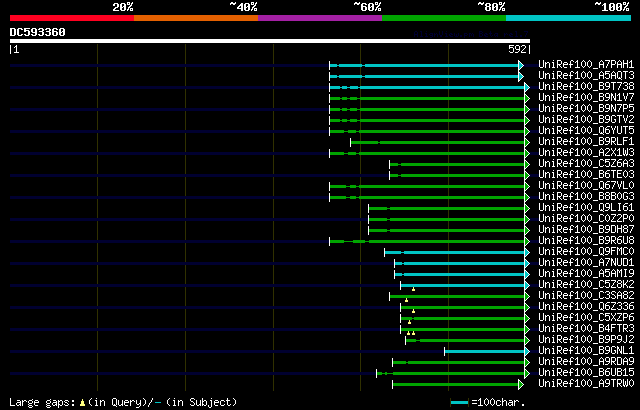Click the ~100% identity scale label

(611, 7)
